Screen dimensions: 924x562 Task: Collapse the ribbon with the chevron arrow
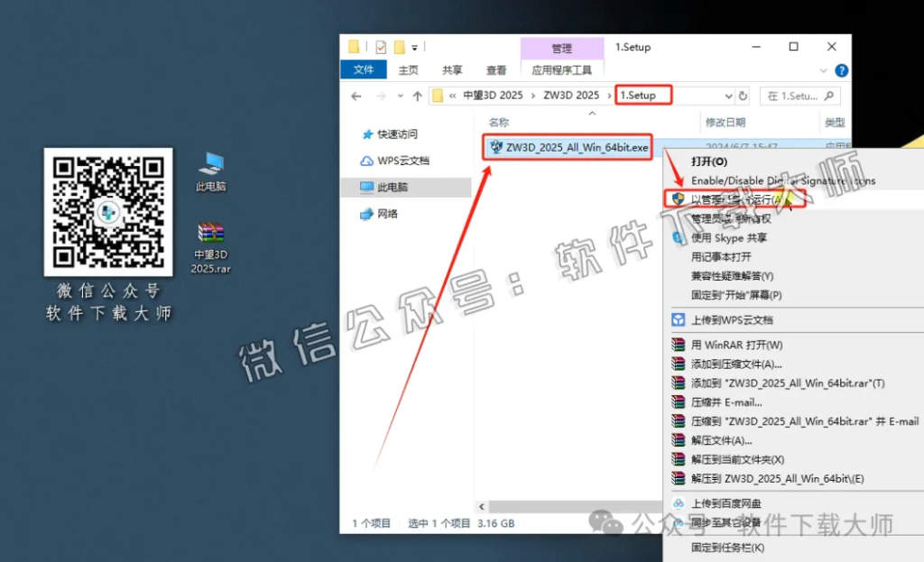[x=821, y=69]
